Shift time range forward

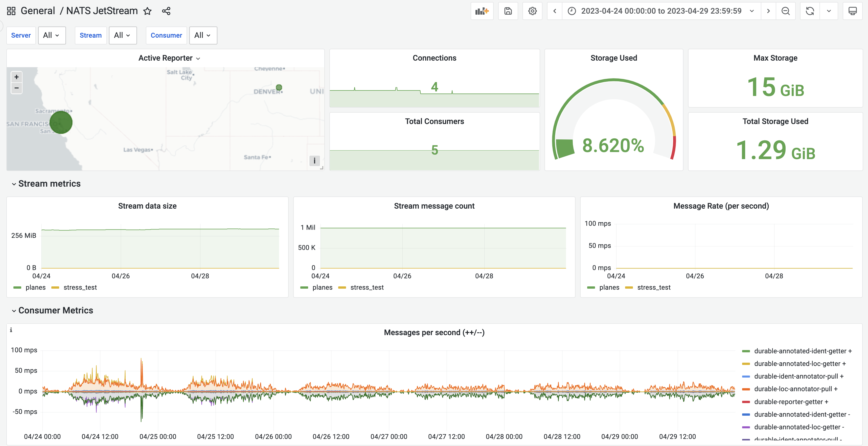(768, 11)
